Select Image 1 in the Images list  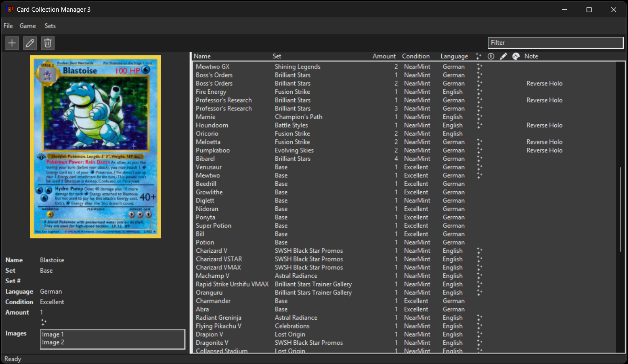53,334
